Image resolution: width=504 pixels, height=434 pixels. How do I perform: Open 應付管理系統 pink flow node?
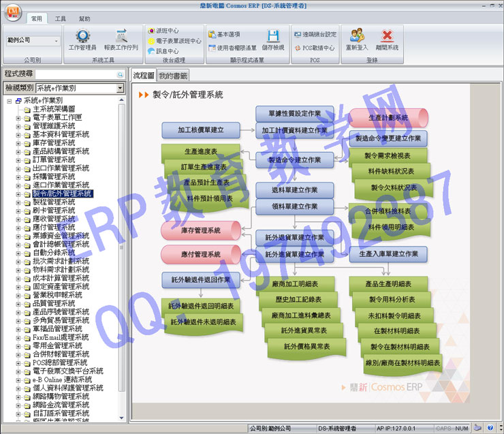[201, 255]
